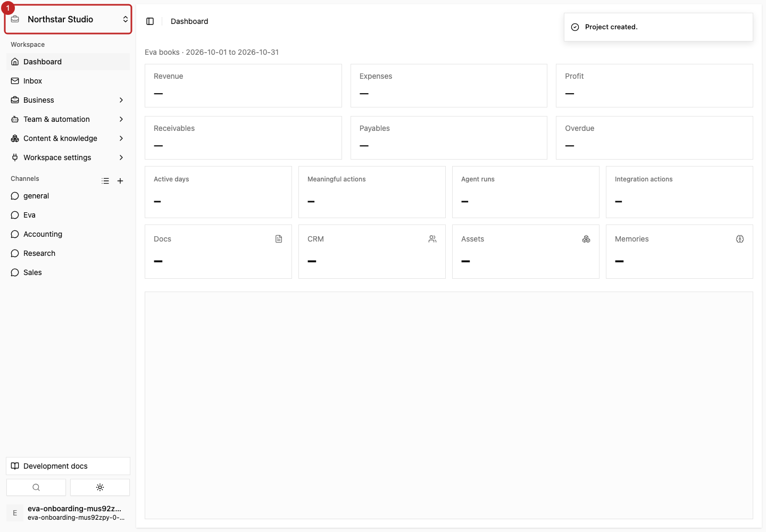Select the Receivables card
Viewport: 766px width, 532px height.
point(243,138)
